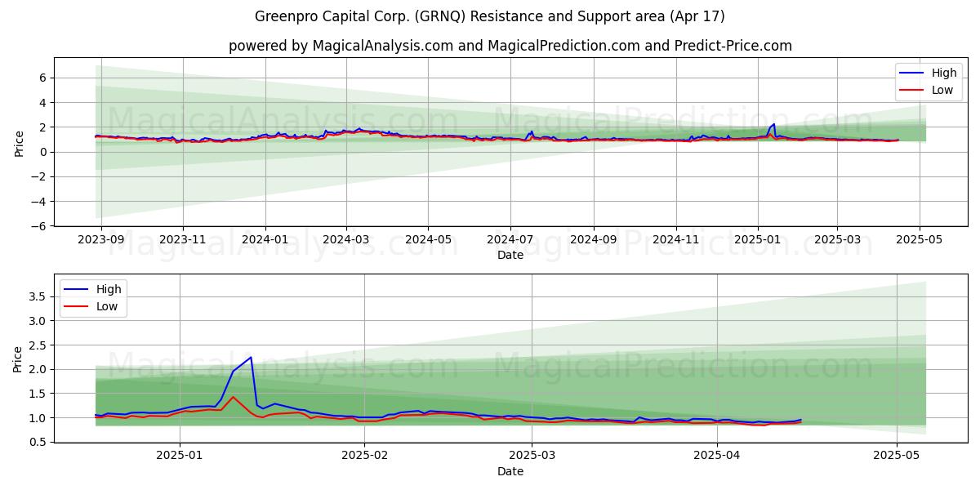Click the '2024-05' x-axis label in the top chart
This screenshot has height=490, width=980.
click(x=428, y=240)
